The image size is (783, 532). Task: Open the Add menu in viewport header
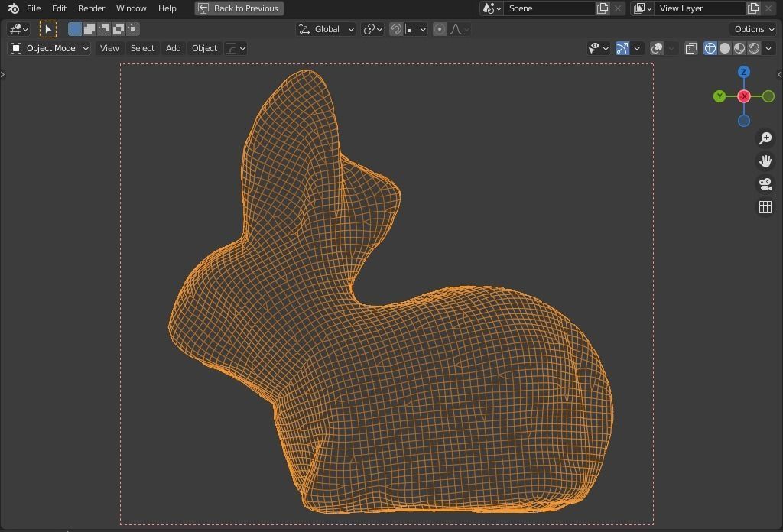coord(174,48)
